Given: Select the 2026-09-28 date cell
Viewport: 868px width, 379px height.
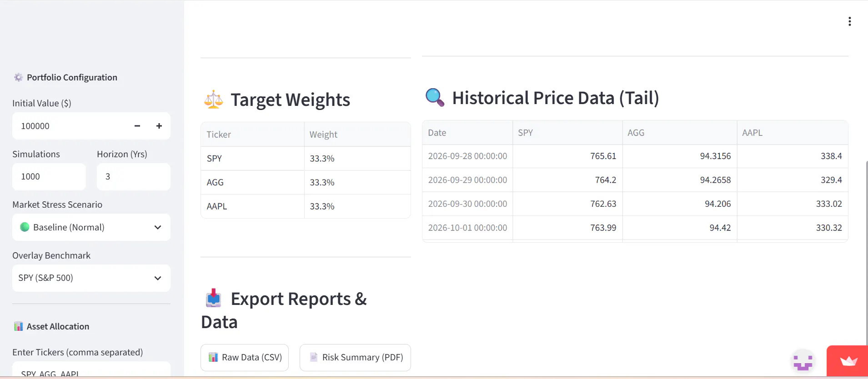Looking at the screenshot, I should [x=467, y=156].
